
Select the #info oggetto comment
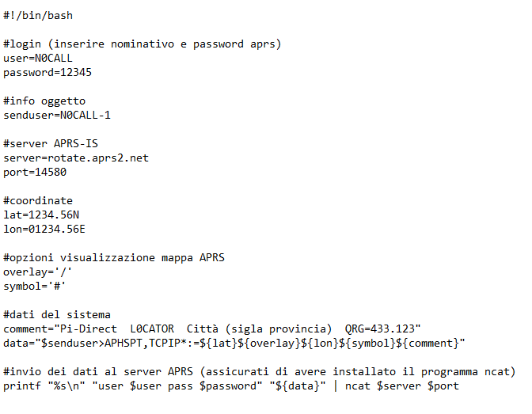point(44,101)
